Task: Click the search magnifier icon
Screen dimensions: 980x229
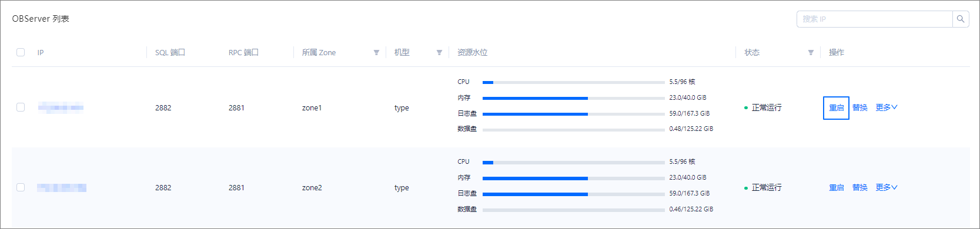Action: (961, 19)
